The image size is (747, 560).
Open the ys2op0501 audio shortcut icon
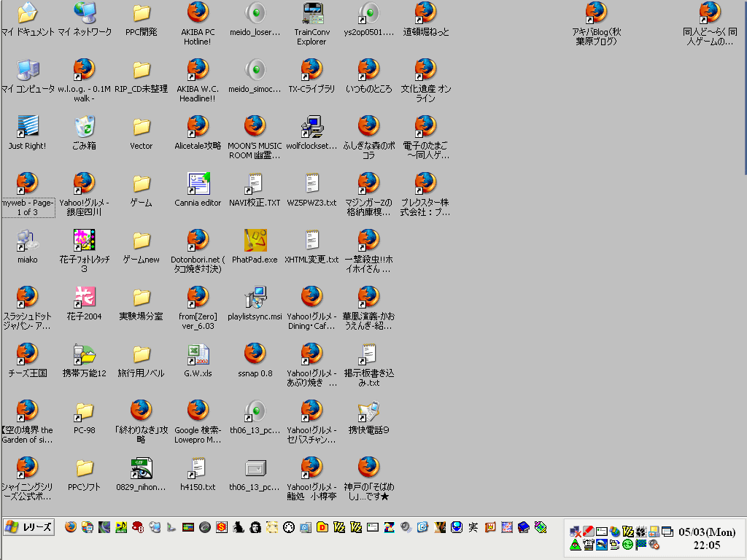point(368,13)
